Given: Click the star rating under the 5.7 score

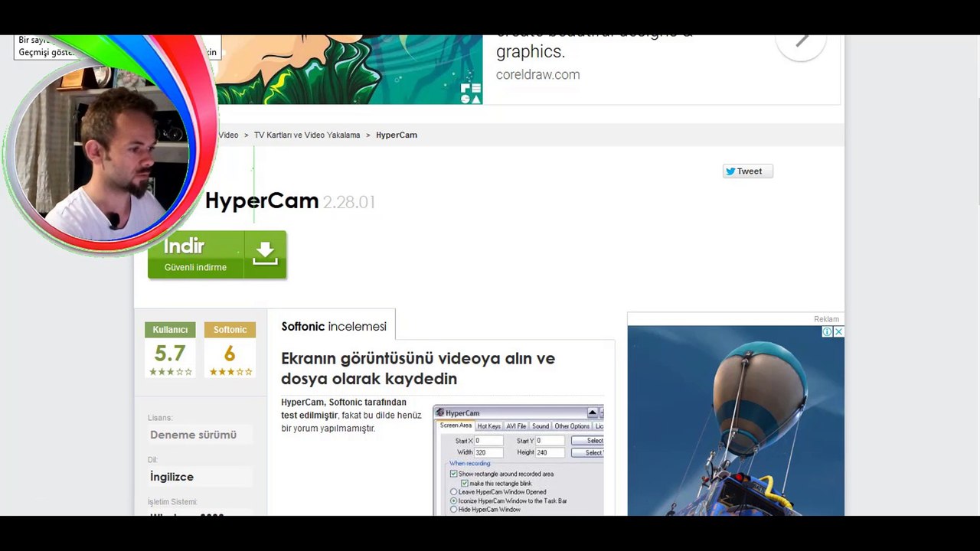Looking at the screenshot, I should pos(170,372).
